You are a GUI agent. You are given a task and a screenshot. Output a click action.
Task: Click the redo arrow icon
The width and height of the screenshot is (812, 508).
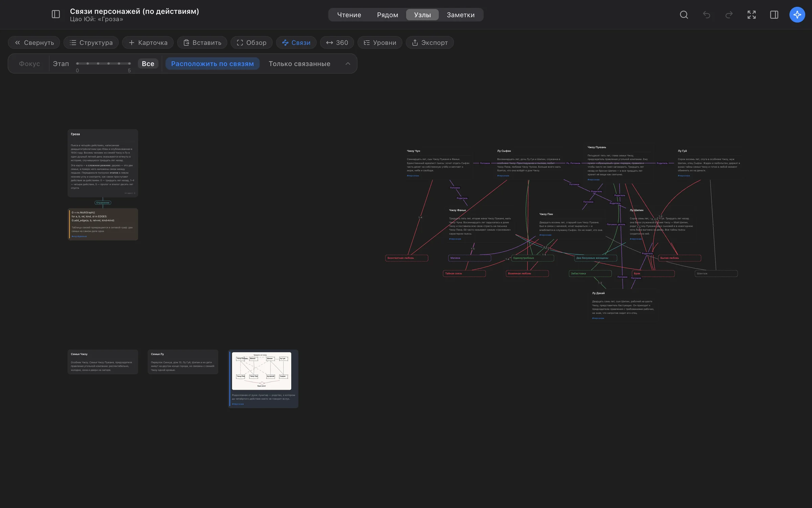tap(729, 15)
